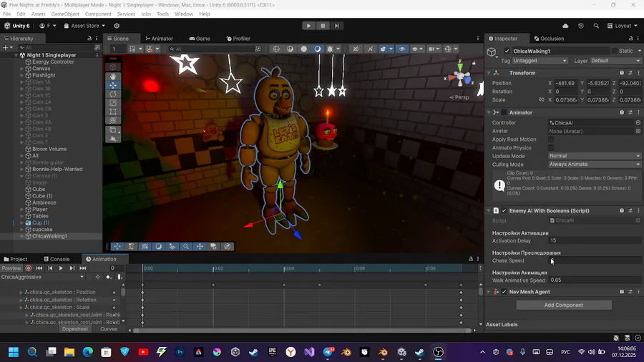
Task: Switch to the Game tab
Action: (200, 38)
